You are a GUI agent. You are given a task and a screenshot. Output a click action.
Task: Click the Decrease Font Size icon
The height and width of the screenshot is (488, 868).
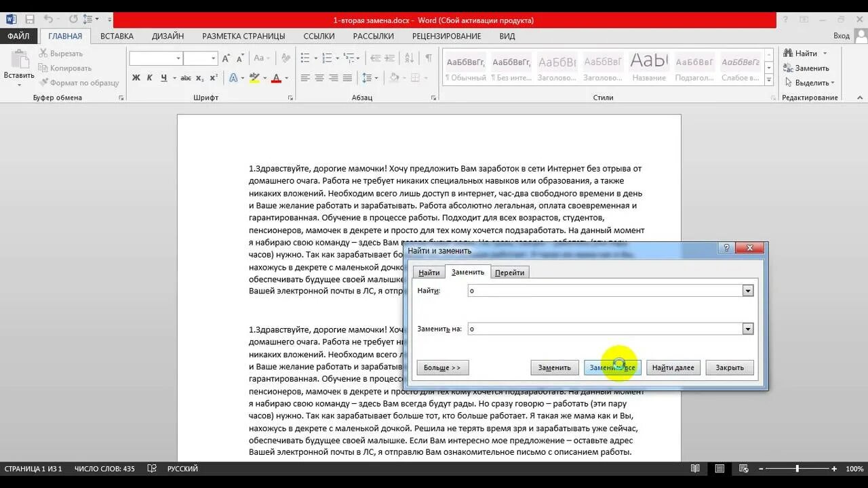pyautogui.click(x=240, y=59)
